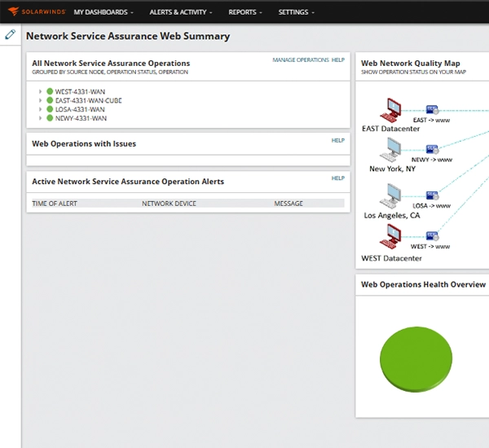Open Help for Web Operations with Issues
Screen dimensions: 489x448
(x=338, y=140)
